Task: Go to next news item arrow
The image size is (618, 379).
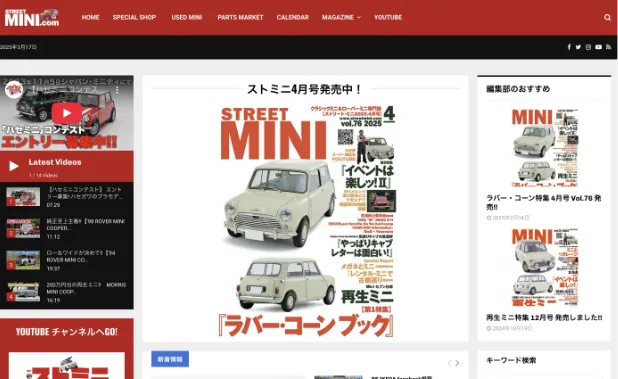Action: [457, 363]
